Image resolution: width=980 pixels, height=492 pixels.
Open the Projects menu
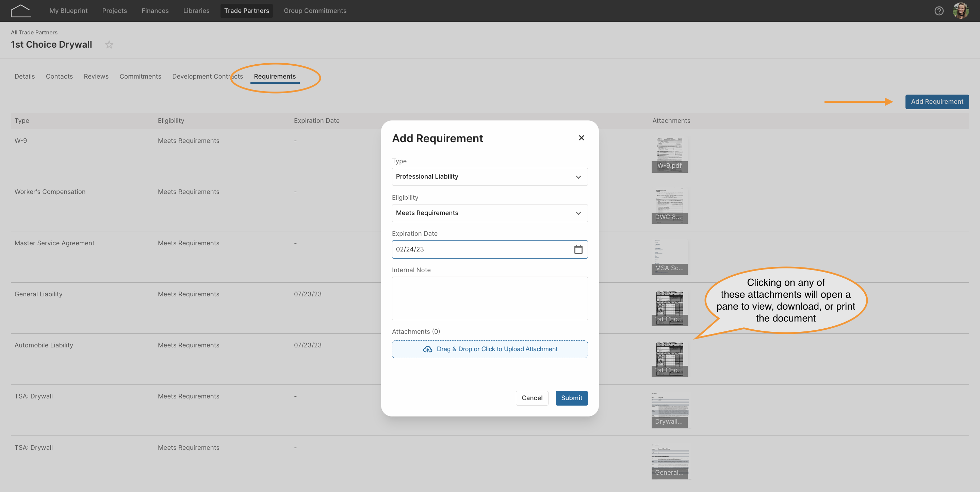pos(115,11)
